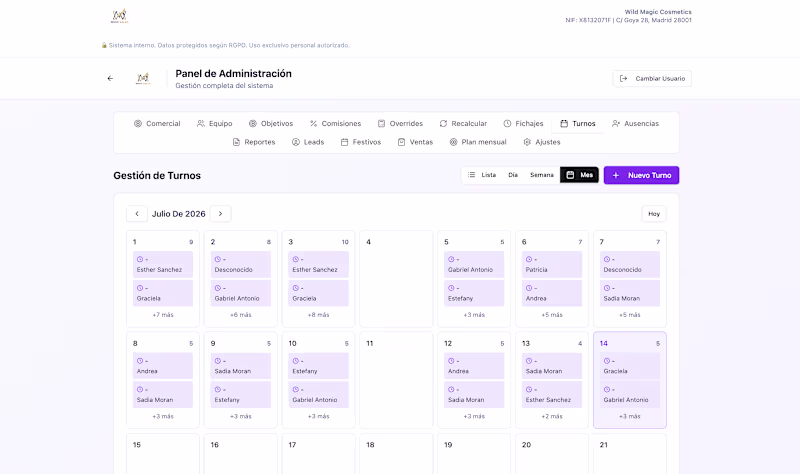Go to previous month with left chevron
The image size is (800, 474).
pos(137,214)
